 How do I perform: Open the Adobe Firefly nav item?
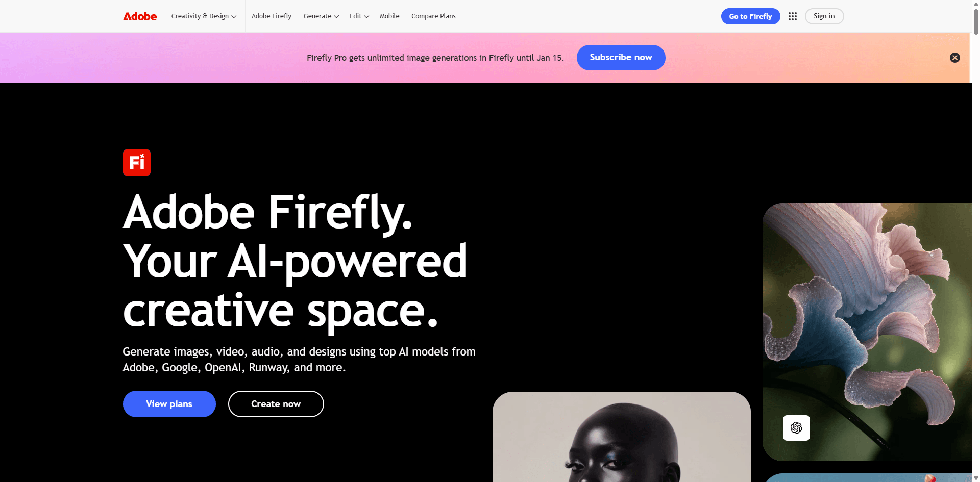(272, 16)
